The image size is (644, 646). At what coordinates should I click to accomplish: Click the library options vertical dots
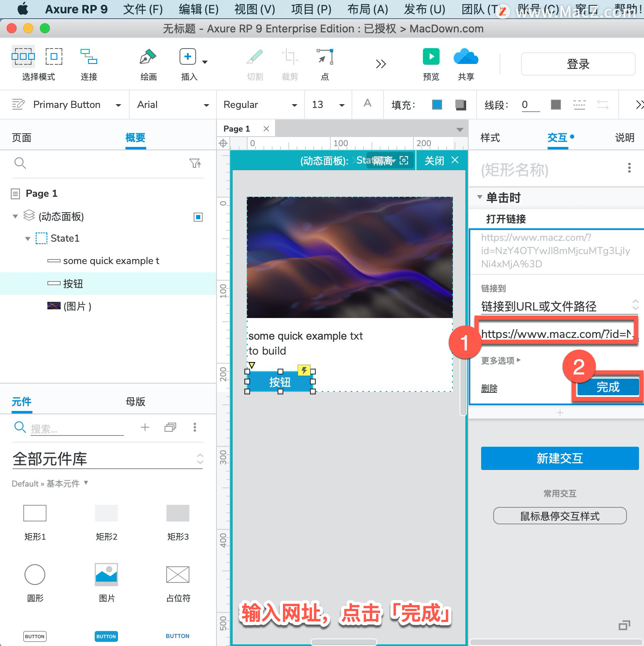195,427
